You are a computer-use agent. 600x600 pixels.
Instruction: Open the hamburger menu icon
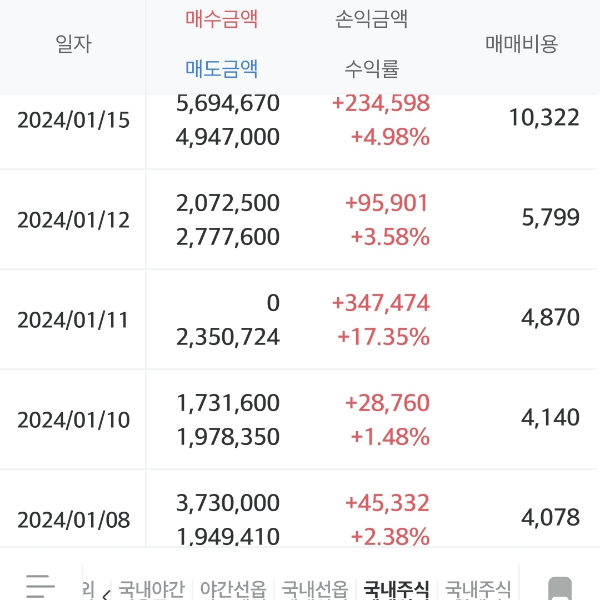[39, 585]
